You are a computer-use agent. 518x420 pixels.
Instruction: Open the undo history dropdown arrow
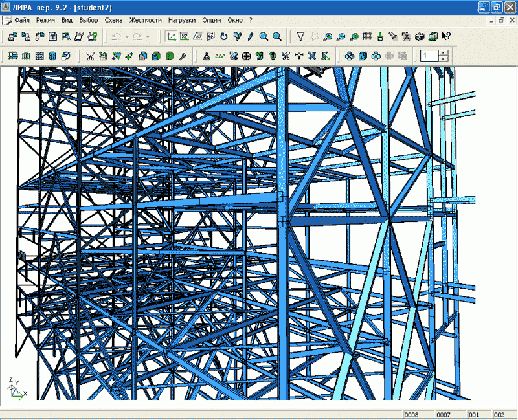127,37
